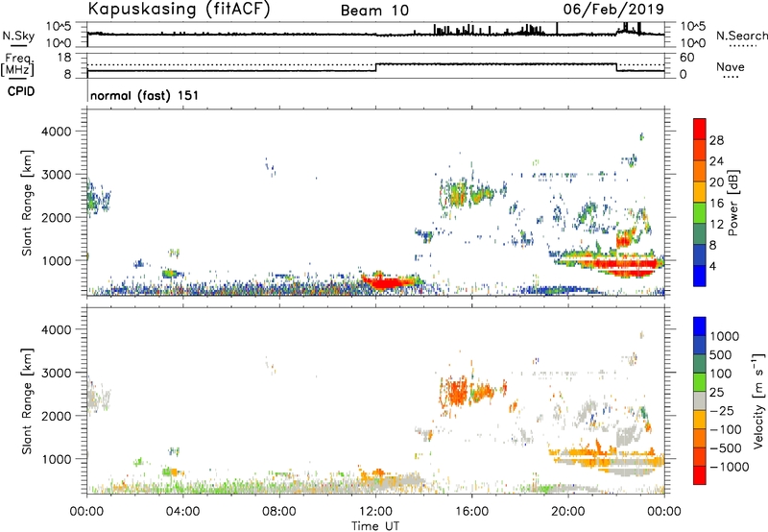Click the "Freq. [MHz]" axis label

point(18,64)
